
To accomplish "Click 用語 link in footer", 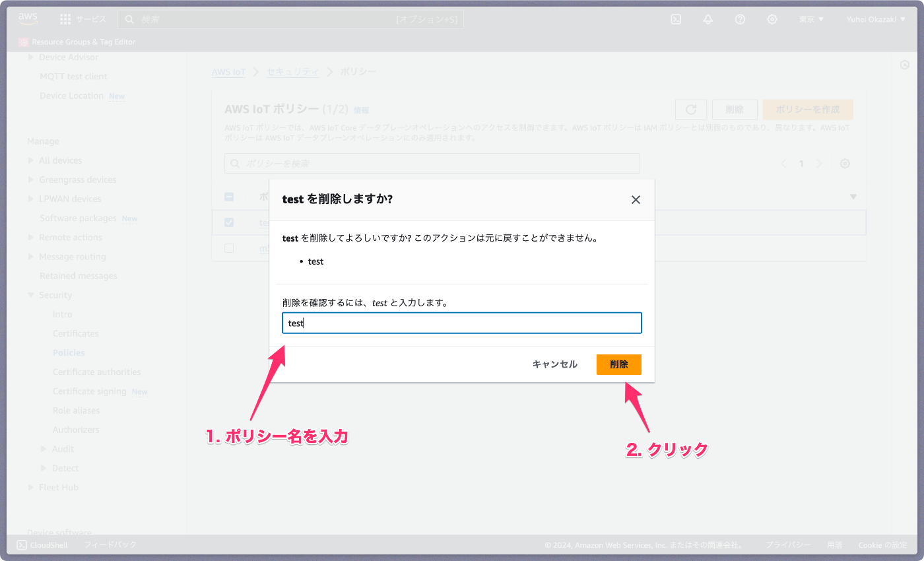I will tap(835, 545).
